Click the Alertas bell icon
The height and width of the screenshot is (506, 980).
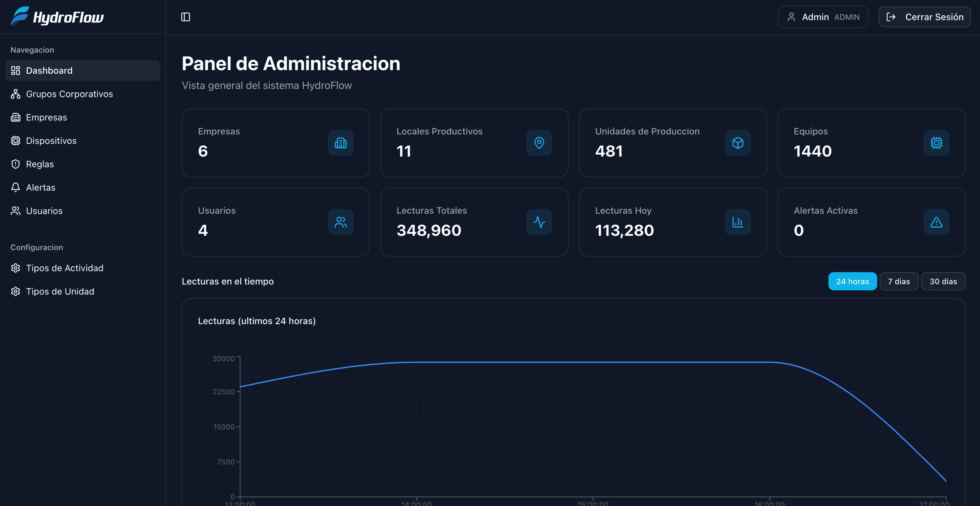coord(16,187)
